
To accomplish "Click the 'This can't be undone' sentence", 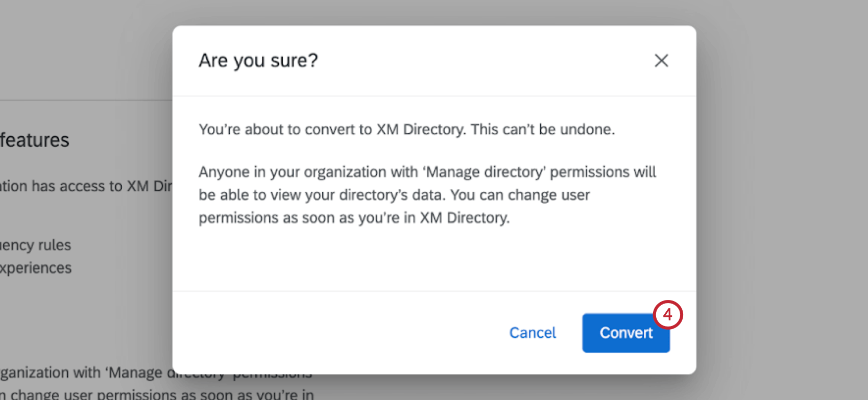I will click(542, 130).
